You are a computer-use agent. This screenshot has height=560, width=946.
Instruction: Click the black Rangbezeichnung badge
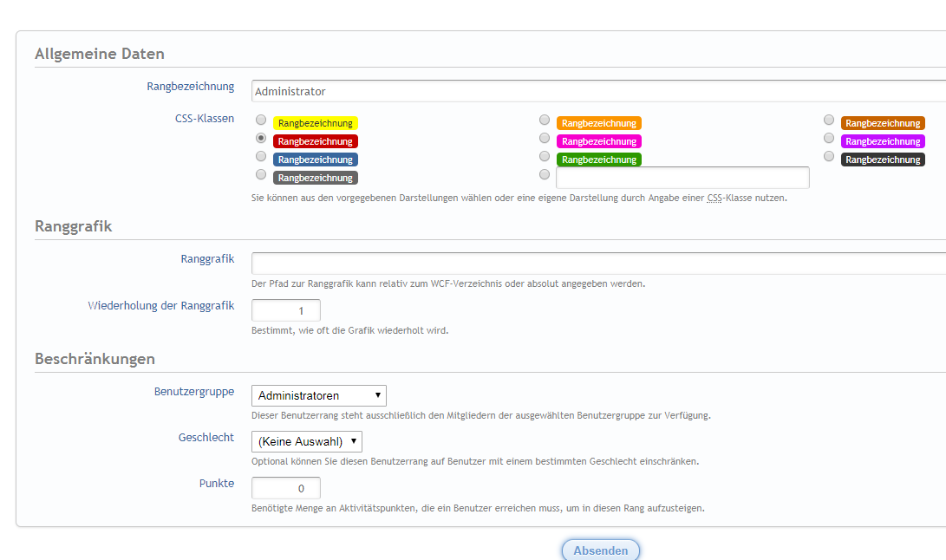coord(883,160)
